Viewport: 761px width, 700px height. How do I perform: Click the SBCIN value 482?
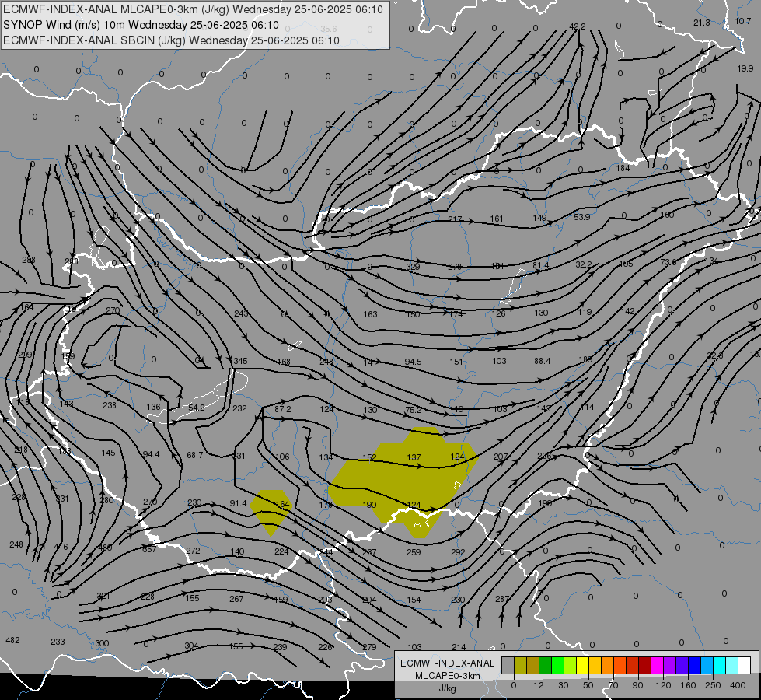tap(12, 640)
